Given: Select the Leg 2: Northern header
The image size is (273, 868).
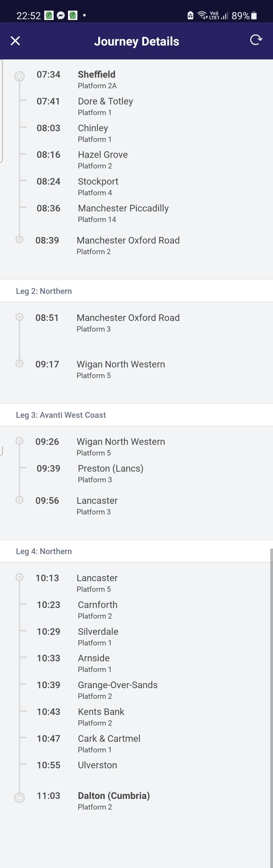Looking at the screenshot, I should (44, 291).
